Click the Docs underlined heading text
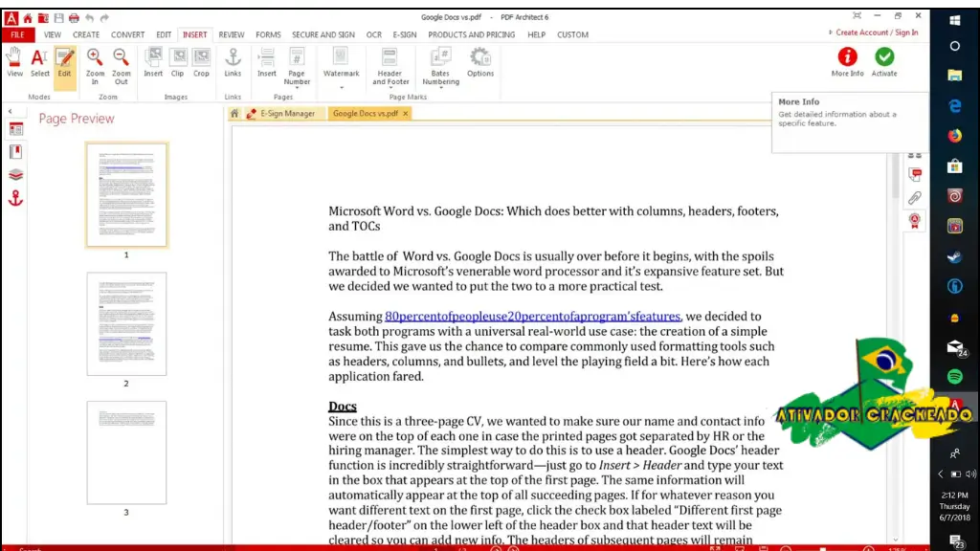This screenshot has height=551, width=980. click(343, 407)
